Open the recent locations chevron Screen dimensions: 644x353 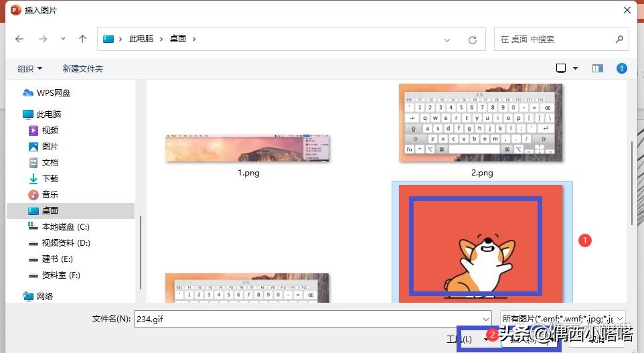[63, 39]
